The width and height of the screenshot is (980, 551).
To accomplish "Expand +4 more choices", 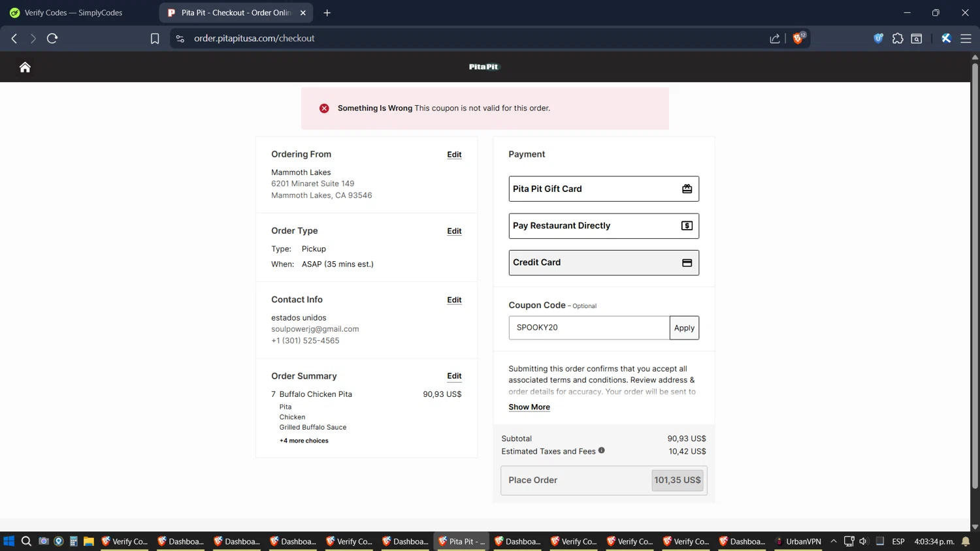I will (x=304, y=441).
